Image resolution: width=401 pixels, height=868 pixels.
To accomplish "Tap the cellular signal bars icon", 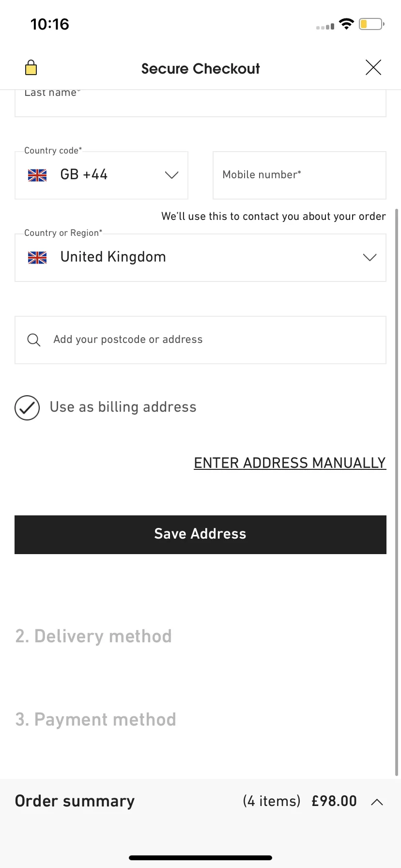I will 325,26.
